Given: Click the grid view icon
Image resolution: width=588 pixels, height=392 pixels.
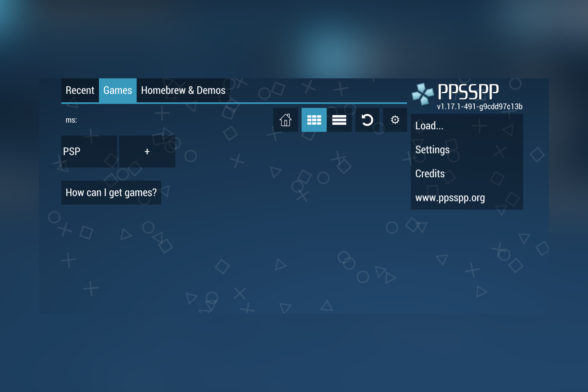Looking at the screenshot, I should (314, 120).
